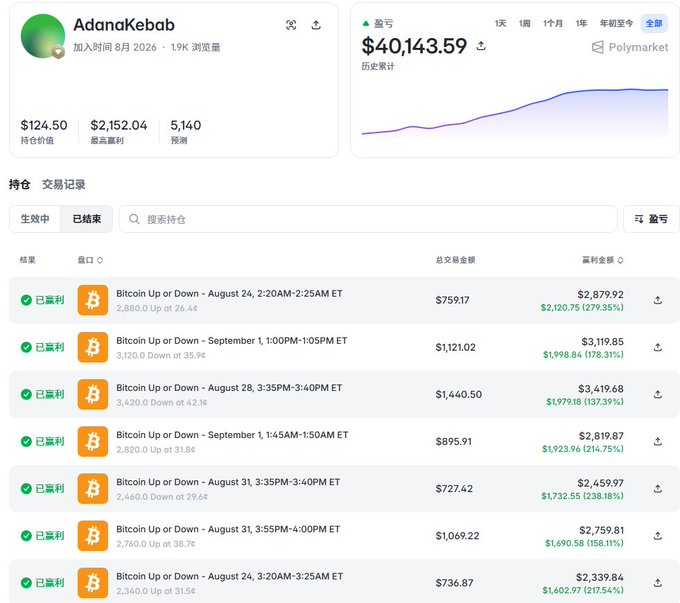Focus the 搜索持仓 search field
This screenshot has width=680, height=603.
368,219
